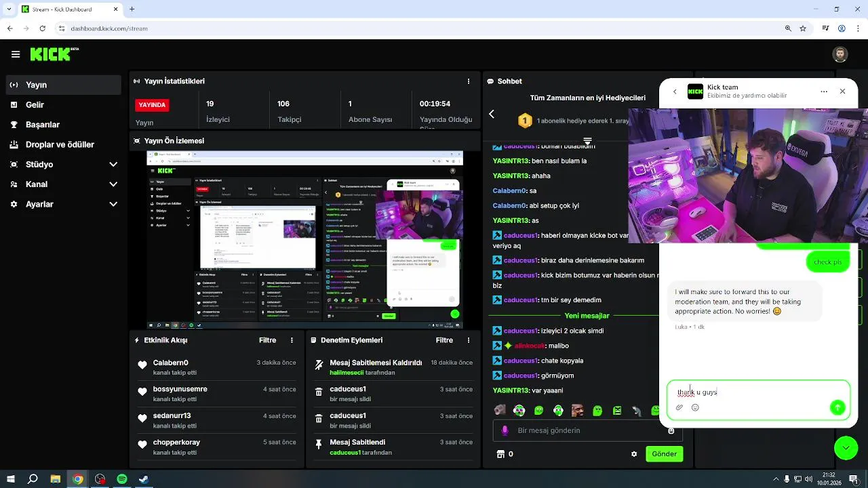Screen dimensions: 868x488
Task: Open the profile avatar menu
Action: [840, 54]
